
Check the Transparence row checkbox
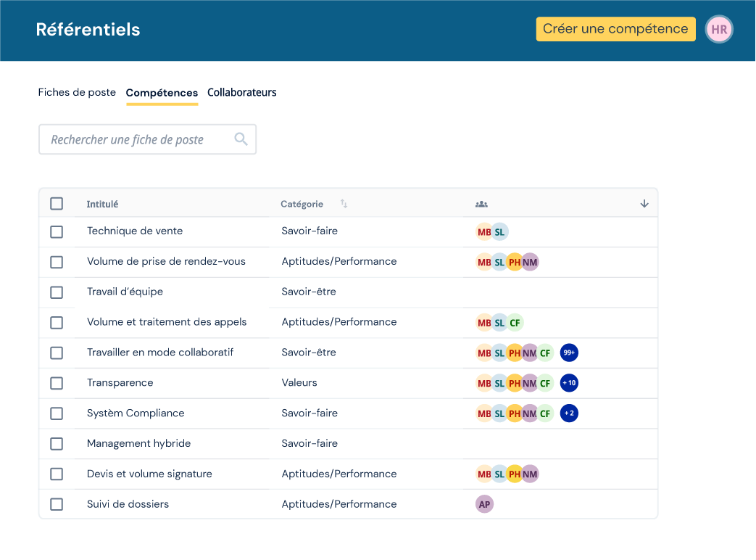[57, 384]
